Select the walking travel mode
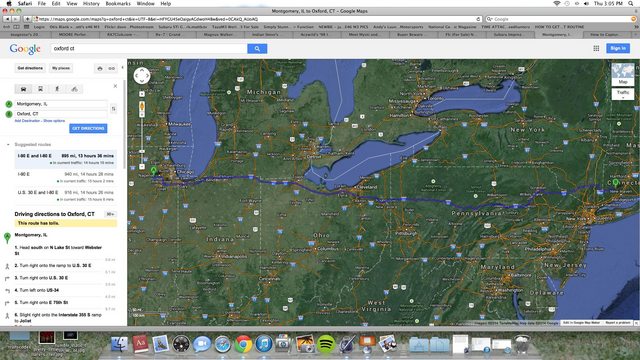 57,89
